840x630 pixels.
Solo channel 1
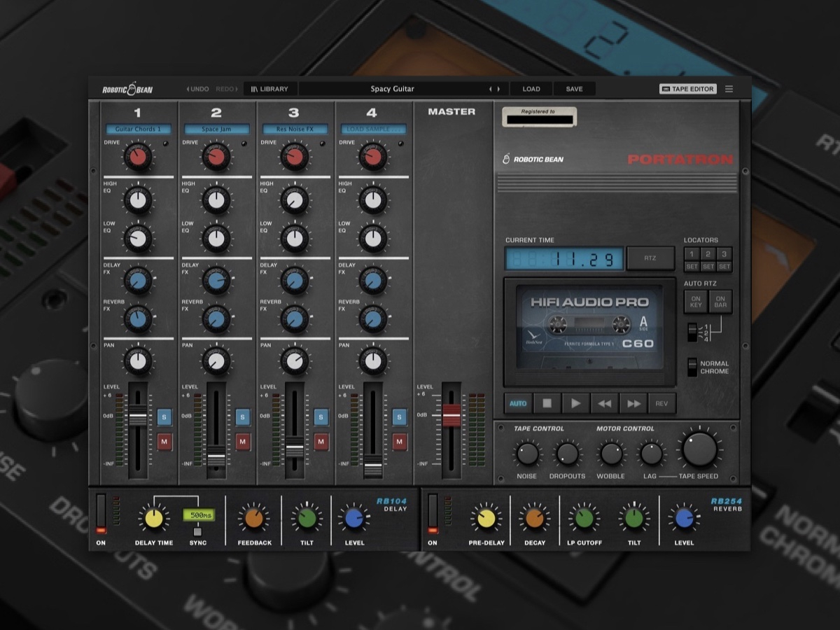click(164, 417)
